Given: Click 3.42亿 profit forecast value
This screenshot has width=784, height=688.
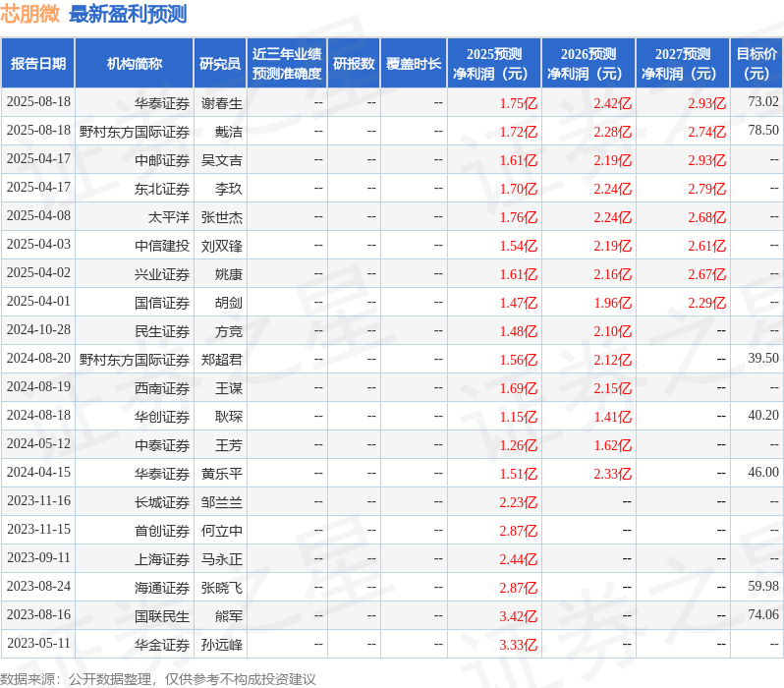Looking at the screenshot, I should click(519, 616).
